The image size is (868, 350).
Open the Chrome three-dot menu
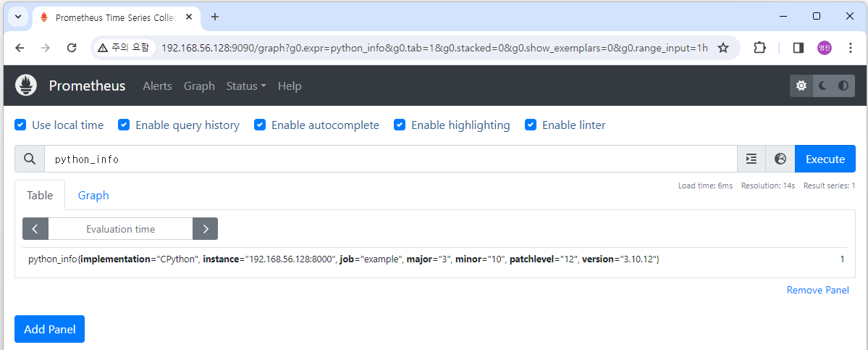point(851,48)
